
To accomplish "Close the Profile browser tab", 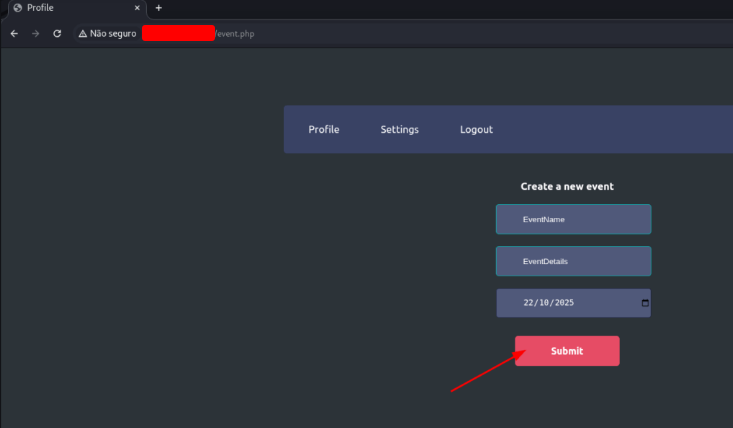I will (137, 8).
